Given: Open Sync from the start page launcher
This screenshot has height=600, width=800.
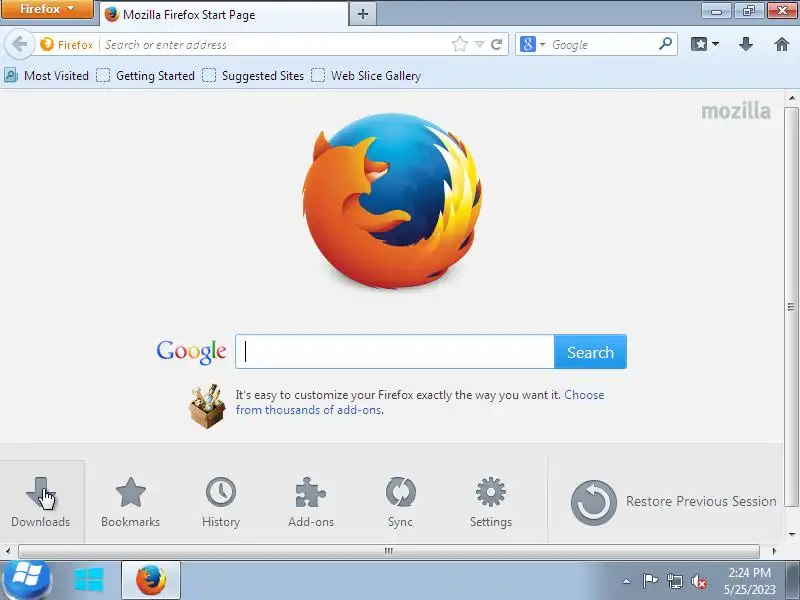Looking at the screenshot, I should (x=401, y=502).
